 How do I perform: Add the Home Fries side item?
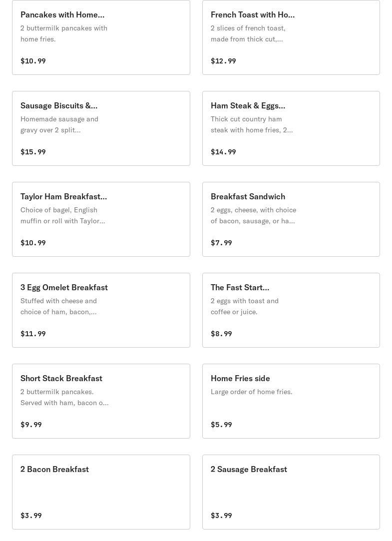[x=291, y=401]
